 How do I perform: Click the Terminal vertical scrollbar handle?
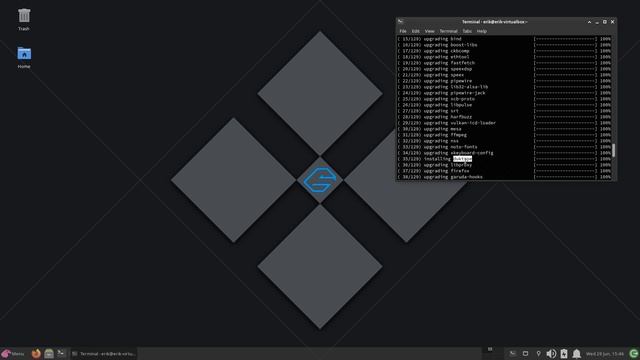[613, 150]
